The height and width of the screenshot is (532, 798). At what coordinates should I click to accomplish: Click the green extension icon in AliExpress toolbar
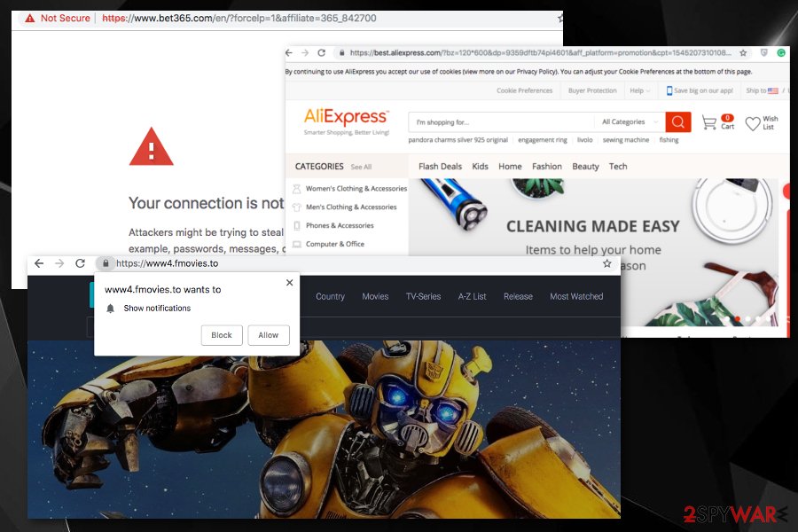(x=781, y=53)
